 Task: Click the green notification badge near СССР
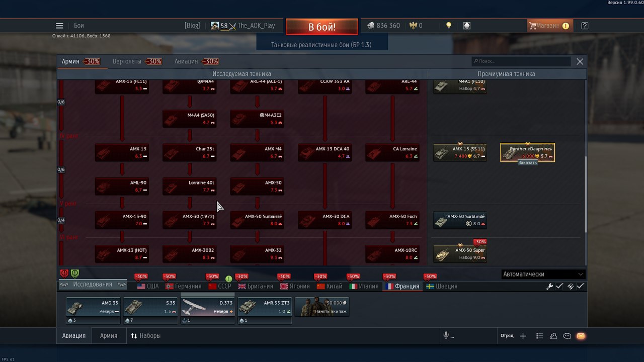point(228,279)
